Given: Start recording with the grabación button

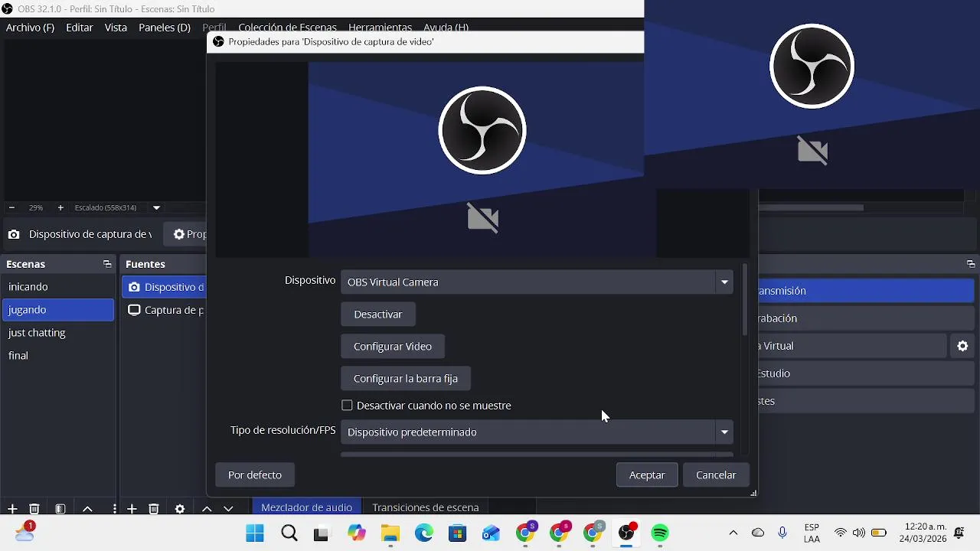Looking at the screenshot, I should [x=866, y=318].
